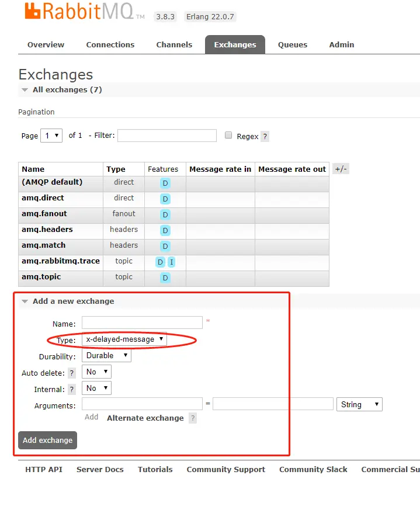Open the Internal help question mark
Screen dimensions: 420x520
pyautogui.click(x=72, y=389)
